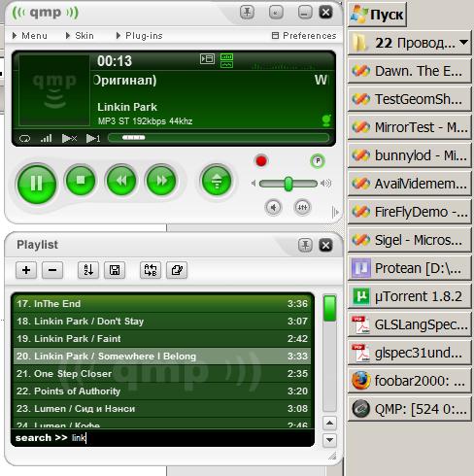
Task: Select track 19 Linkin Park / Faint
Action: click(x=162, y=339)
